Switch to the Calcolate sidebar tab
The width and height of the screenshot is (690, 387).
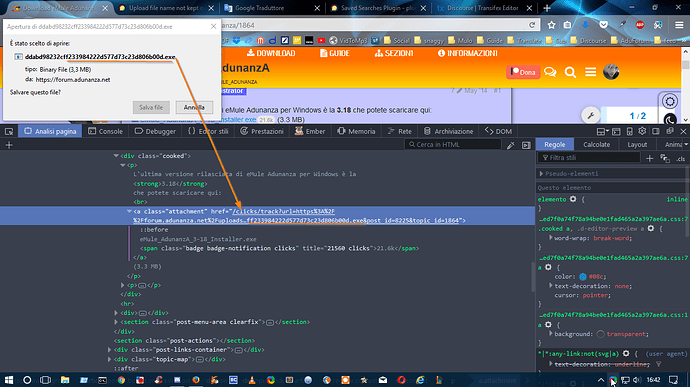click(596, 144)
